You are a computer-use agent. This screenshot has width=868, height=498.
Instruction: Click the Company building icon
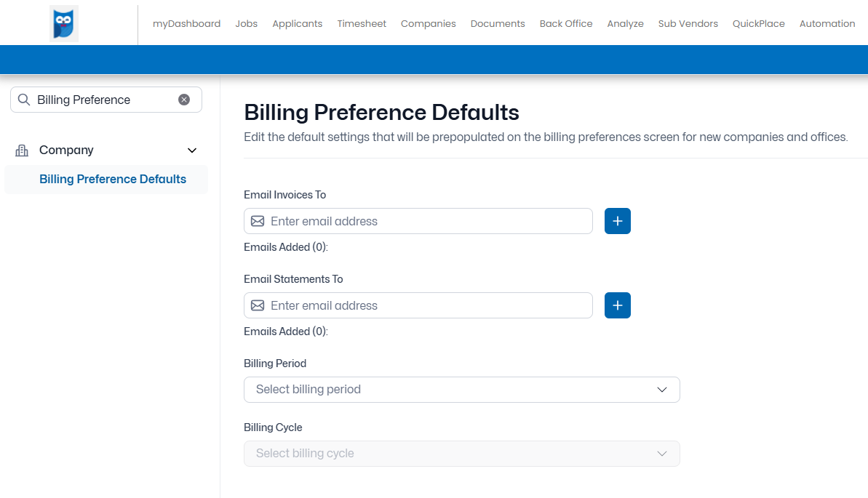pyautogui.click(x=22, y=150)
